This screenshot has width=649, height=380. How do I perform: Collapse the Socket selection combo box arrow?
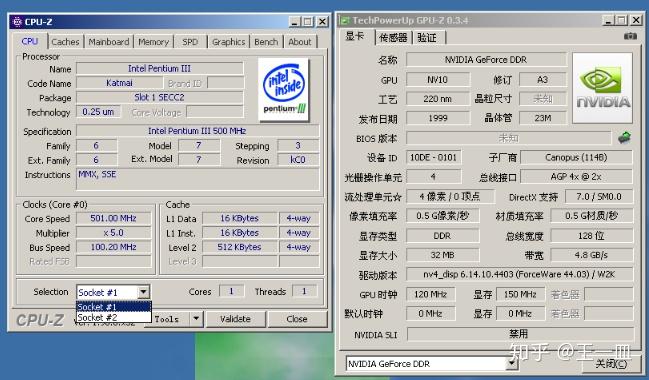(143, 292)
